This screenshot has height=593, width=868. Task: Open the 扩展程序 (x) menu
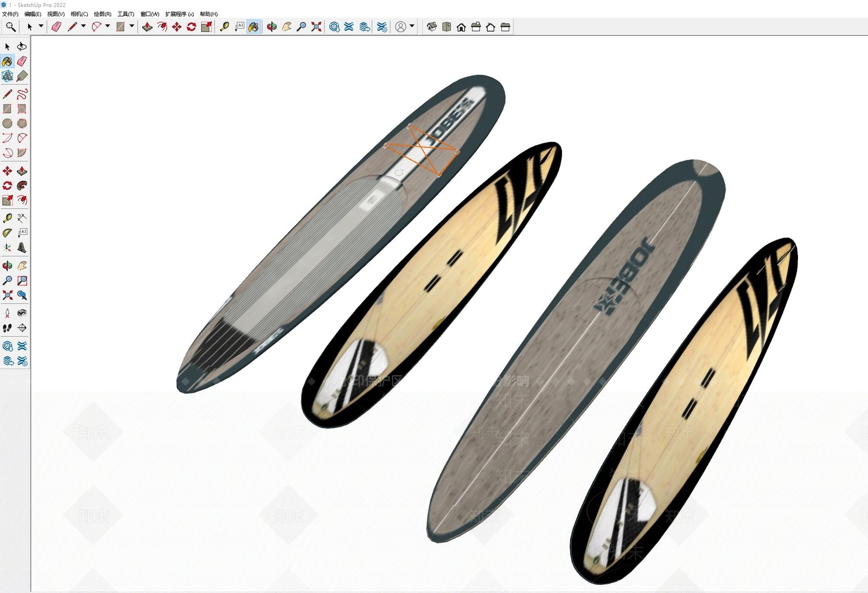point(180,14)
